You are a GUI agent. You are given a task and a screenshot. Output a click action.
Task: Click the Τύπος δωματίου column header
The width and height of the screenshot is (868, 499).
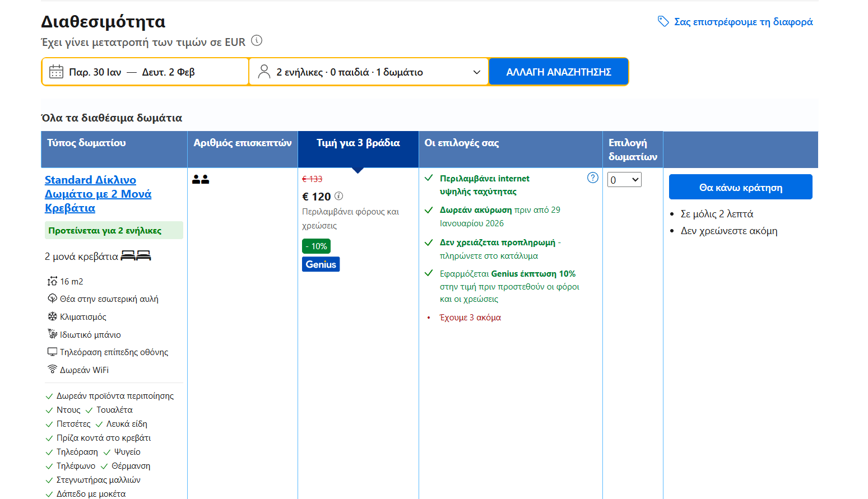(x=86, y=143)
